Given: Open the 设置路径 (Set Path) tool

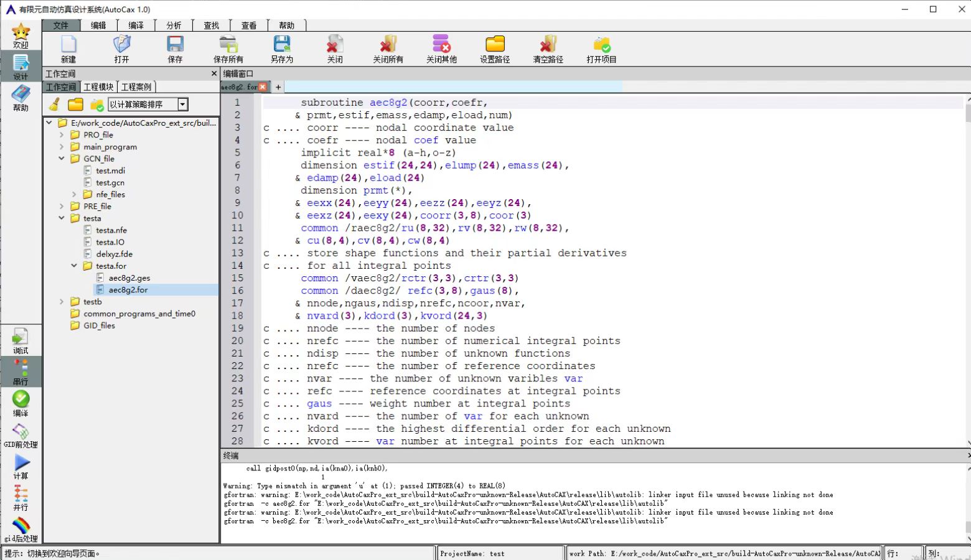Looking at the screenshot, I should (x=495, y=45).
